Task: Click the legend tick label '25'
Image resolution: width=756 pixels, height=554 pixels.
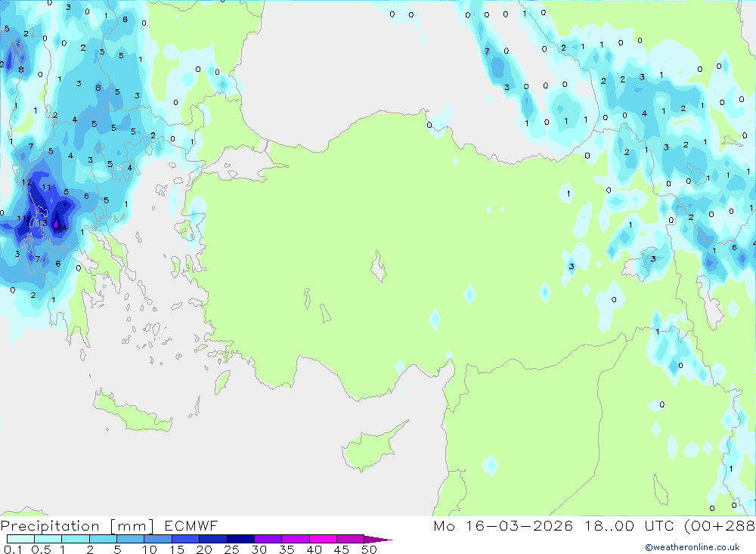Action: (x=231, y=549)
